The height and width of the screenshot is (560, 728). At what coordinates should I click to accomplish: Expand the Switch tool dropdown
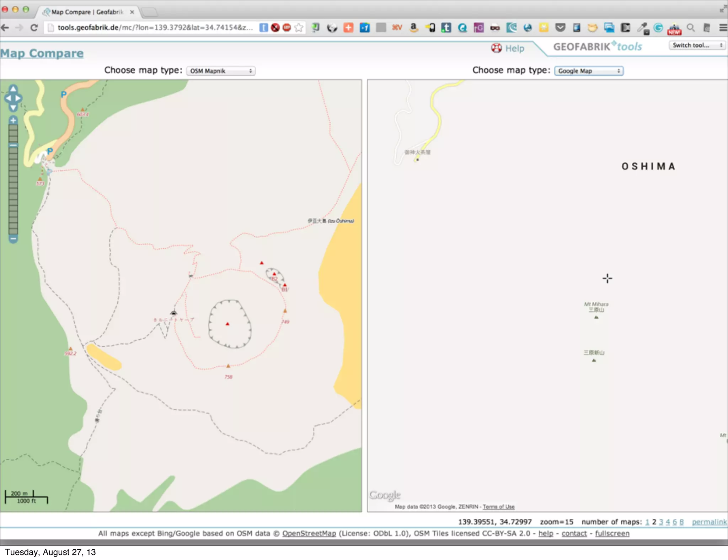(x=697, y=45)
